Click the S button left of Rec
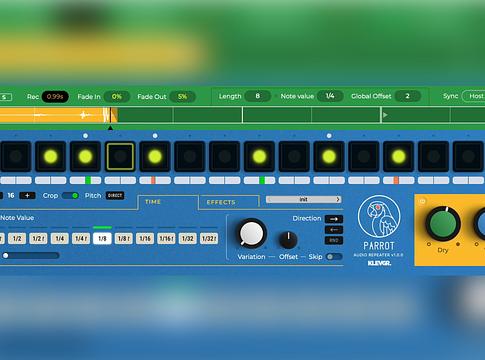This screenshot has width=485, height=360. click(x=5, y=97)
